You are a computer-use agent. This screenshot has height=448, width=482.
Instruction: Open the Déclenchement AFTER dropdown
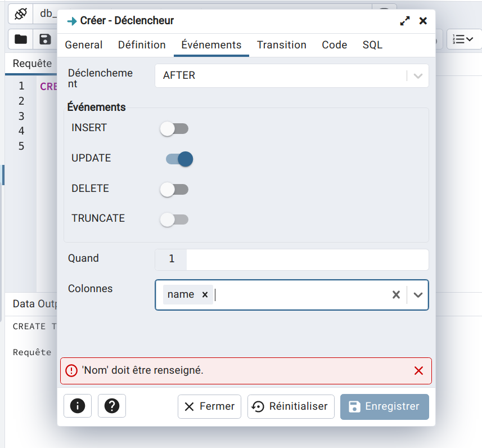coord(292,75)
